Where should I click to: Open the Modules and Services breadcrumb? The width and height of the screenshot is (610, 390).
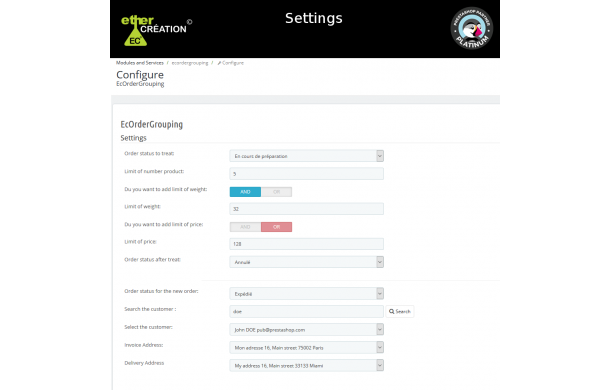click(140, 63)
